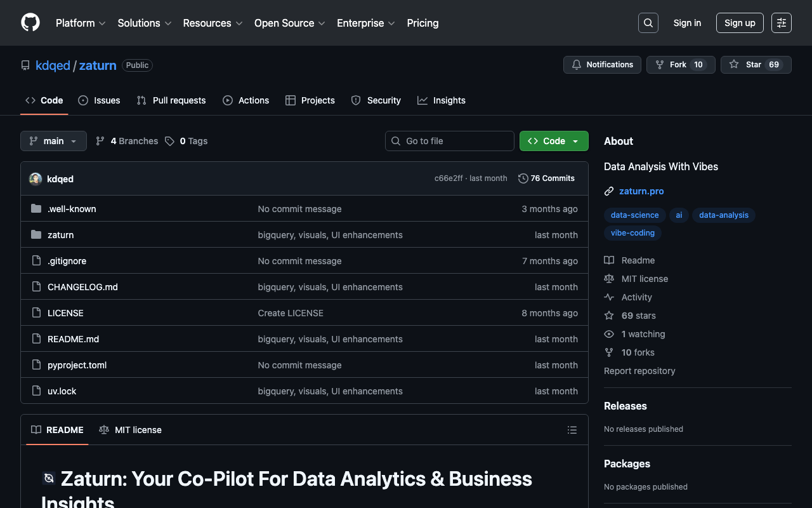The height and width of the screenshot is (508, 812).
Task: Switch to MIT license tab
Action: coord(131,430)
